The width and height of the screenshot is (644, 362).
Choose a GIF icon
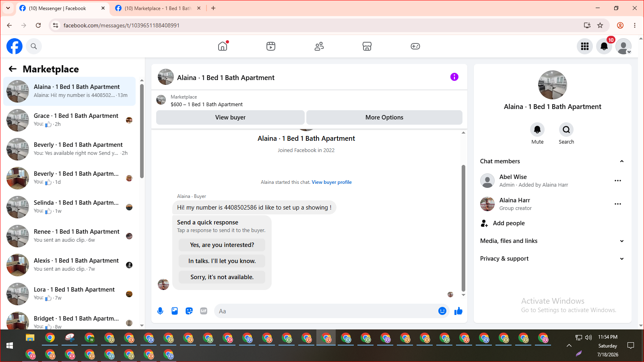click(x=204, y=311)
